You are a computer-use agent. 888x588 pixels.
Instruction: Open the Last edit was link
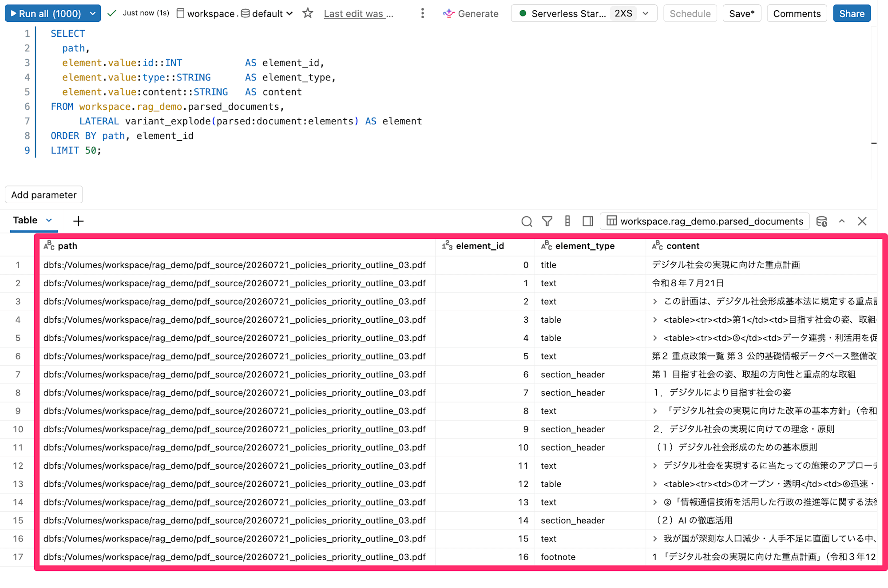pos(358,14)
